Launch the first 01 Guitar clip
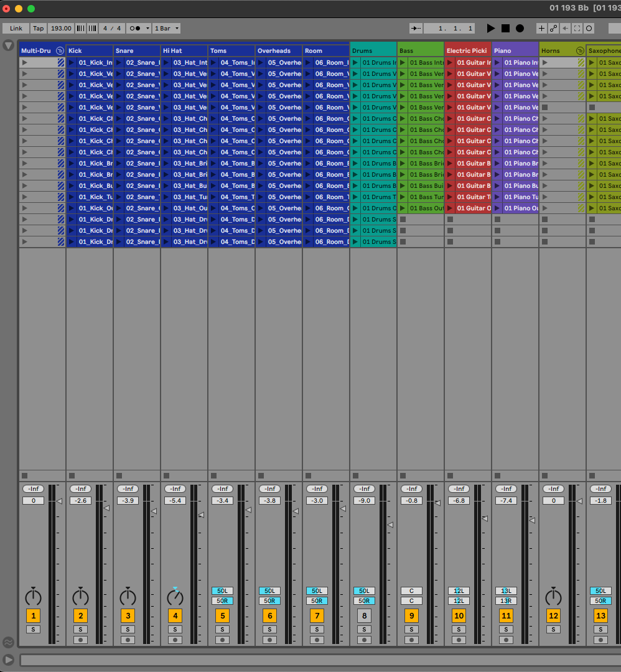Image resolution: width=621 pixels, height=672 pixels. [x=450, y=63]
